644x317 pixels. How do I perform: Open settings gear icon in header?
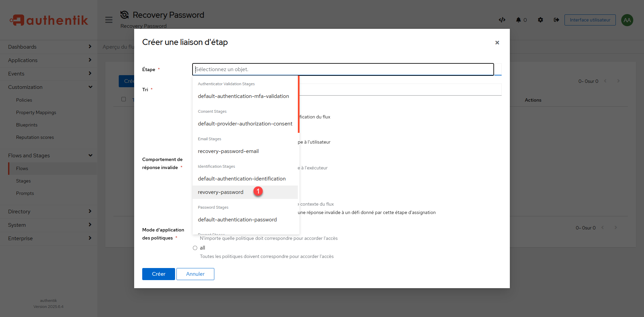click(x=540, y=20)
